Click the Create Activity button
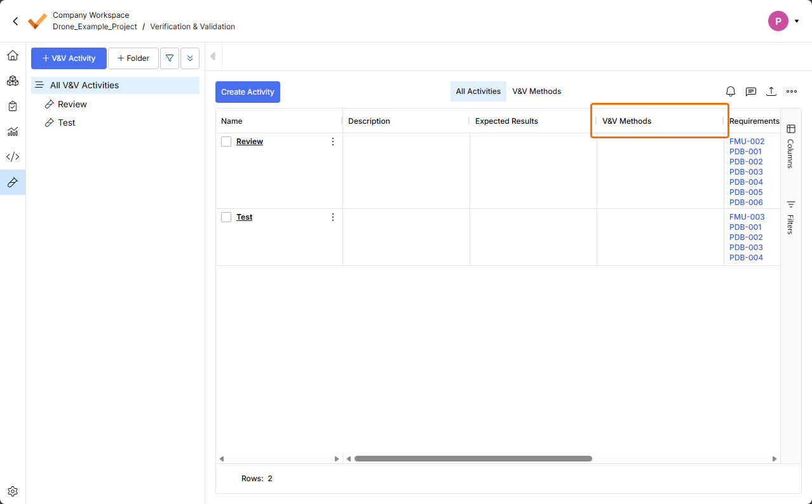 coord(248,92)
